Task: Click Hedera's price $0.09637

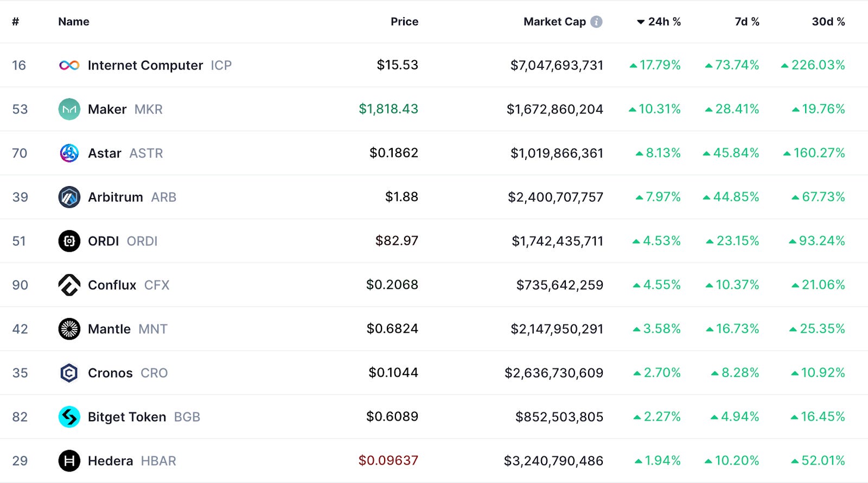Action: [388, 460]
